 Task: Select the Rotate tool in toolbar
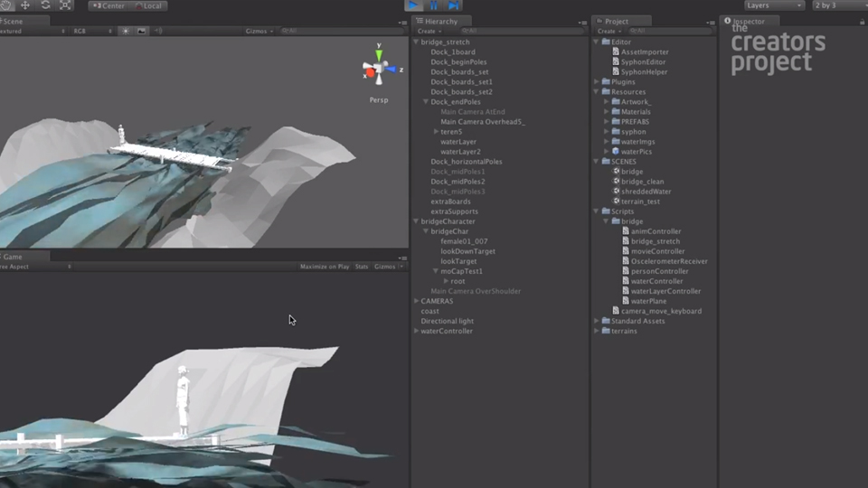[x=45, y=5]
